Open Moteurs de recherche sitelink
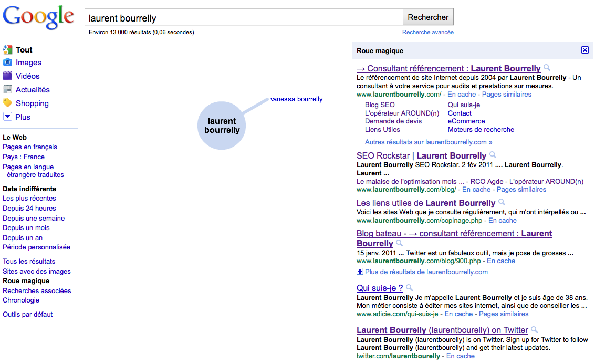Image resolution: width=595 pixels, height=364 pixels. coord(481,129)
